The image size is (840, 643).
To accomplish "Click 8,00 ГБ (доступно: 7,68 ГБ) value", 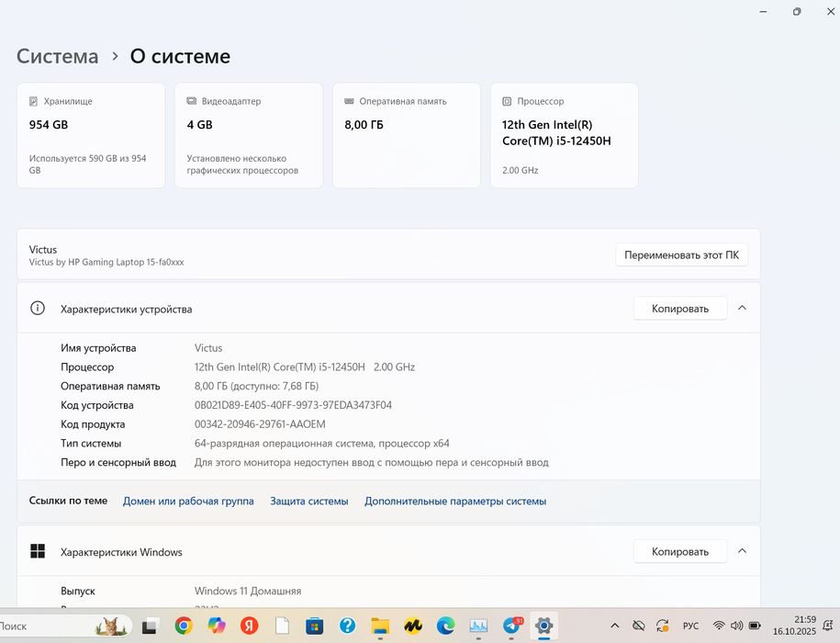I will coord(257,387).
